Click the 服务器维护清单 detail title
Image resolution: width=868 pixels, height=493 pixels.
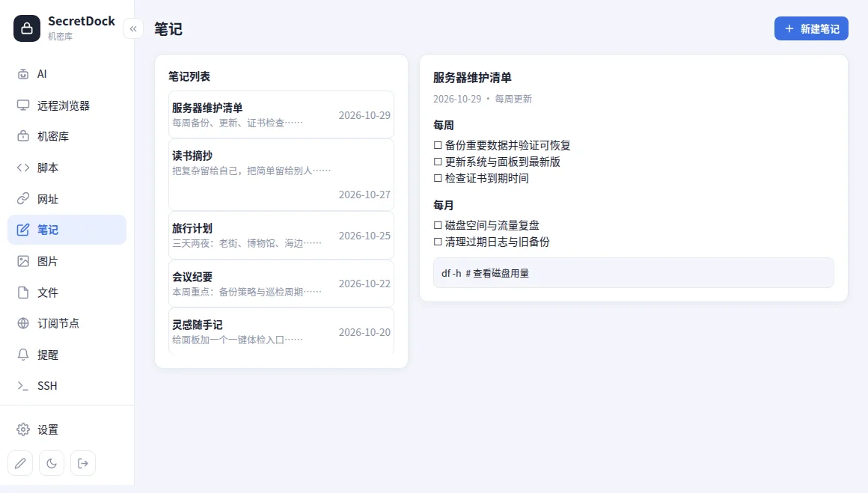(x=472, y=78)
